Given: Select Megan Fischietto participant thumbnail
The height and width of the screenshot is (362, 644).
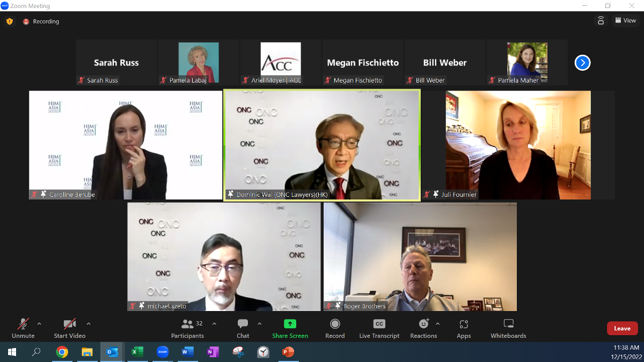Looking at the screenshot, I should (x=363, y=63).
